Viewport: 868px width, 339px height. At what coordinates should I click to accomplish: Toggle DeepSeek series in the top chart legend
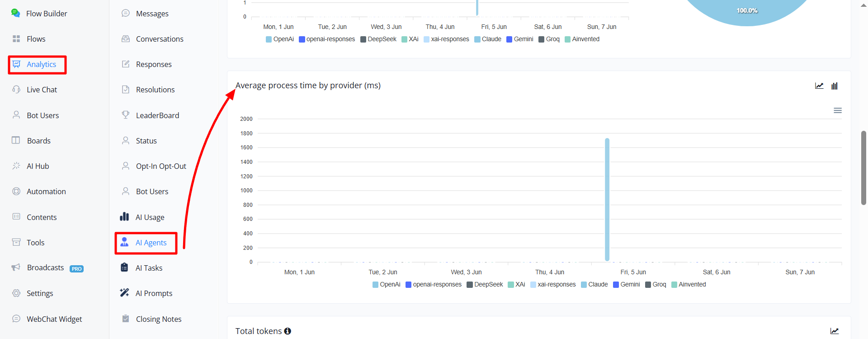[x=378, y=39]
